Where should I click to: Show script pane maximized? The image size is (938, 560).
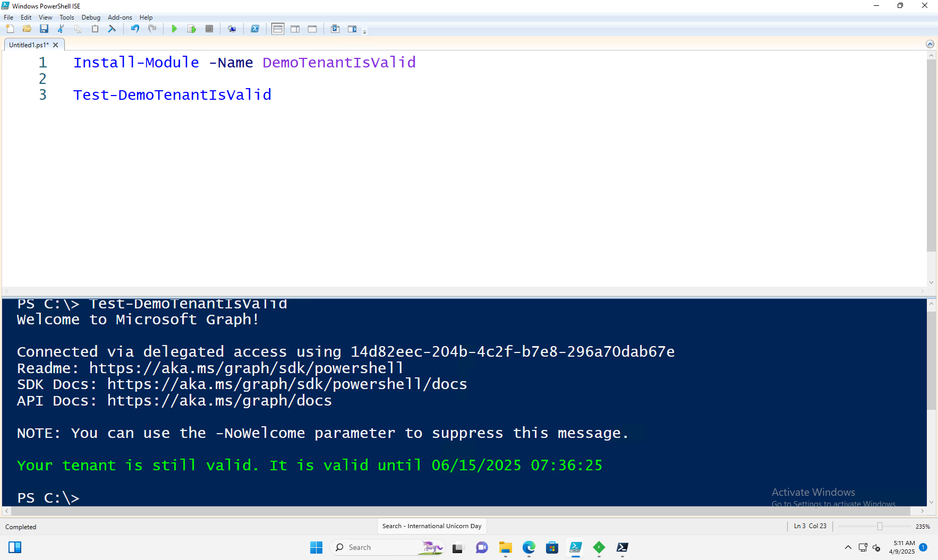[x=312, y=29]
